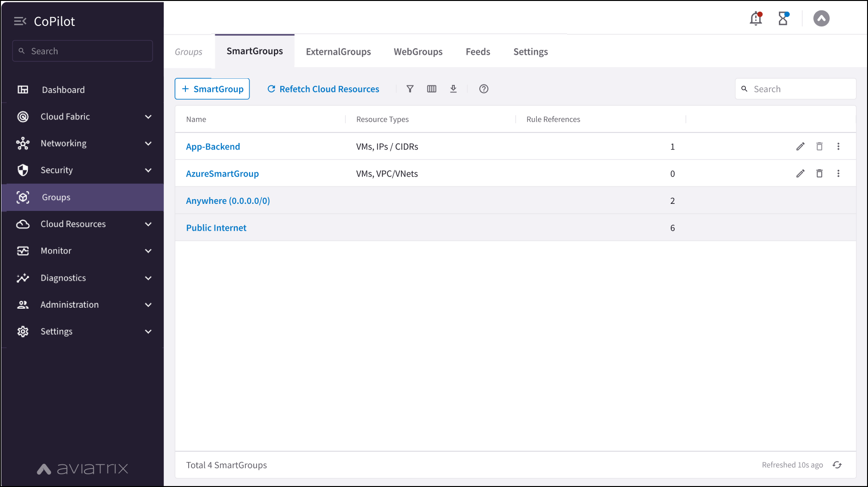
Task: Click the download export icon
Action: (453, 89)
